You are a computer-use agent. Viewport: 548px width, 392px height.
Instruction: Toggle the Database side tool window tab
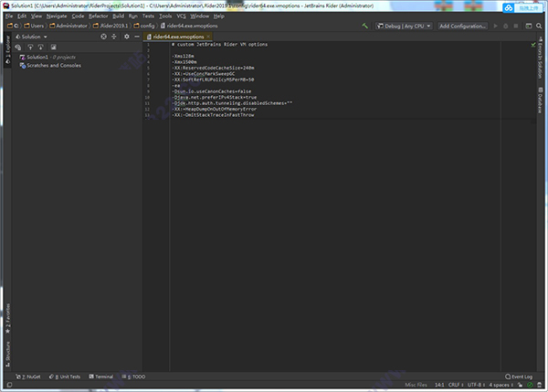point(539,101)
